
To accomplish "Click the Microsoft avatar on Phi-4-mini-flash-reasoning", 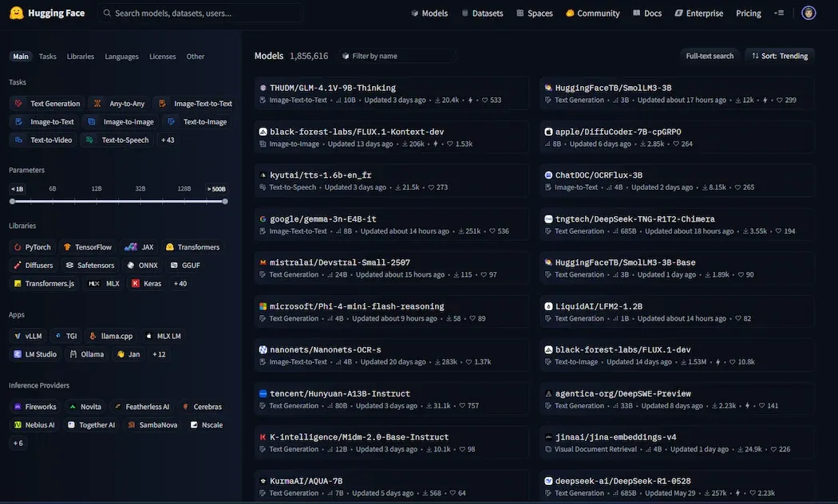I will 263,306.
